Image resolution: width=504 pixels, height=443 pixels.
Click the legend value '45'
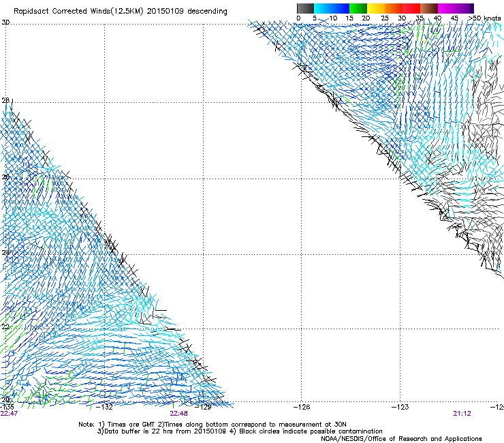tap(454, 18)
